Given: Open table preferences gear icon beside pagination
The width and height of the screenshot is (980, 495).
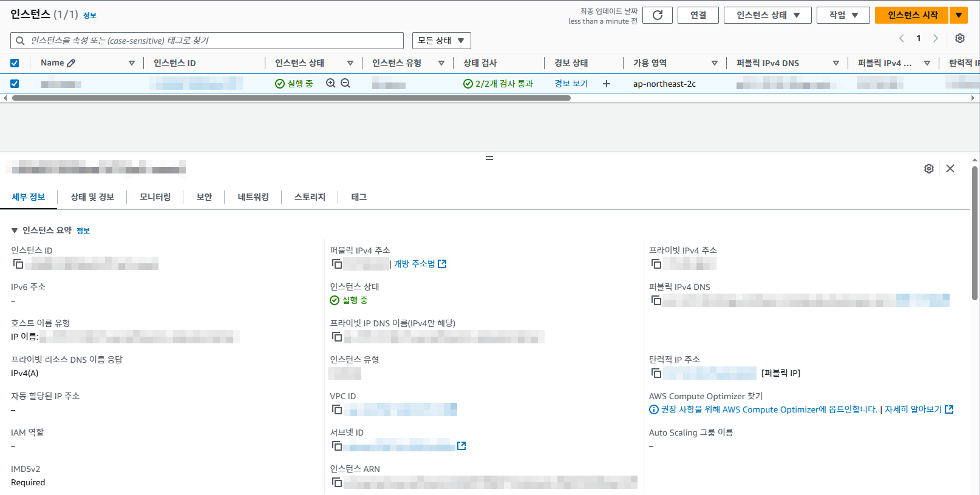Looking at the screenshot, I should 959,38.
